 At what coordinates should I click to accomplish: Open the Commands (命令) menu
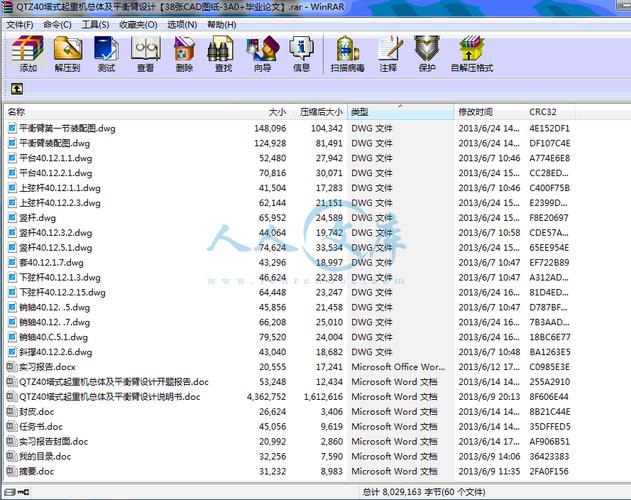[x=58, y=25]
